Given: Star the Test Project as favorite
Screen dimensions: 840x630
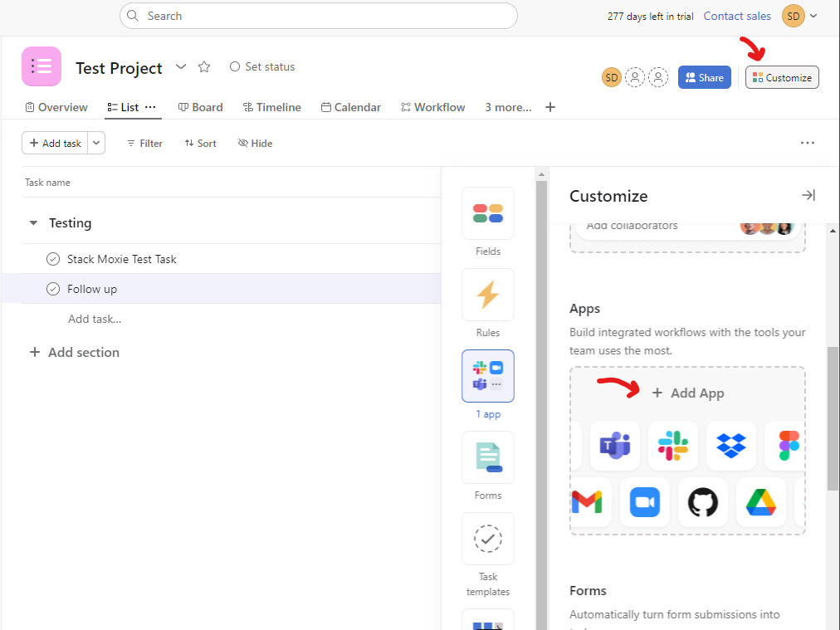Looking at the screenshot, I should pyautogui.click(x=204, y=67).
